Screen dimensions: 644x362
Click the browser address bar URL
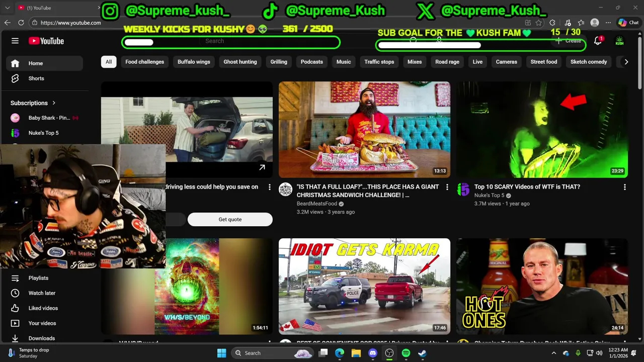pos(70,23)
